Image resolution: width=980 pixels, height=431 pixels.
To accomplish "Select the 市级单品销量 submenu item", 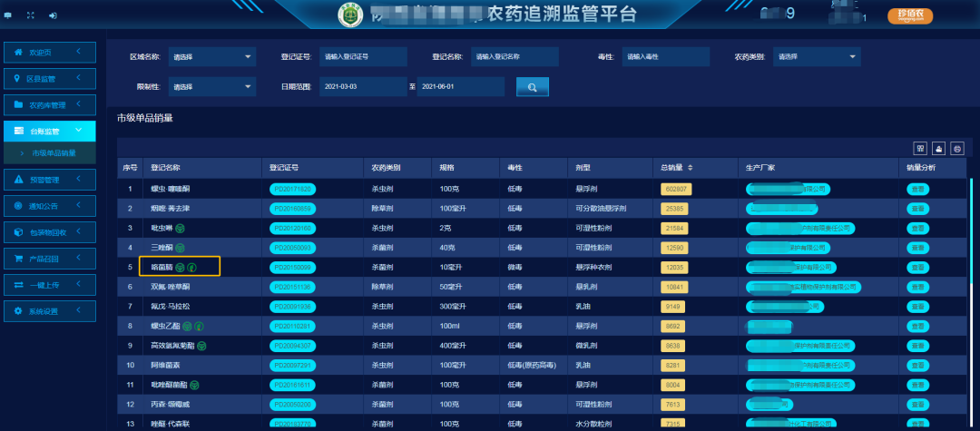I will click(x=54, y=153).
